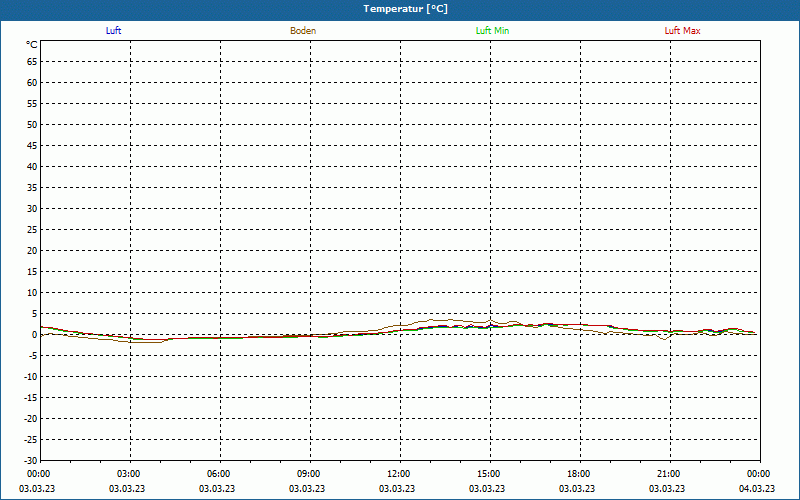Click the 65 value on the y-axis
This screenshot has width=800, height=500.
point(32,62)
